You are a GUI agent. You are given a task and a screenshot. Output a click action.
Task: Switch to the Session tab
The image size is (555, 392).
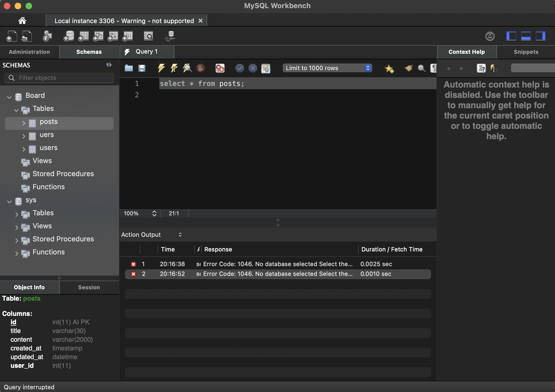pos(89,287)
